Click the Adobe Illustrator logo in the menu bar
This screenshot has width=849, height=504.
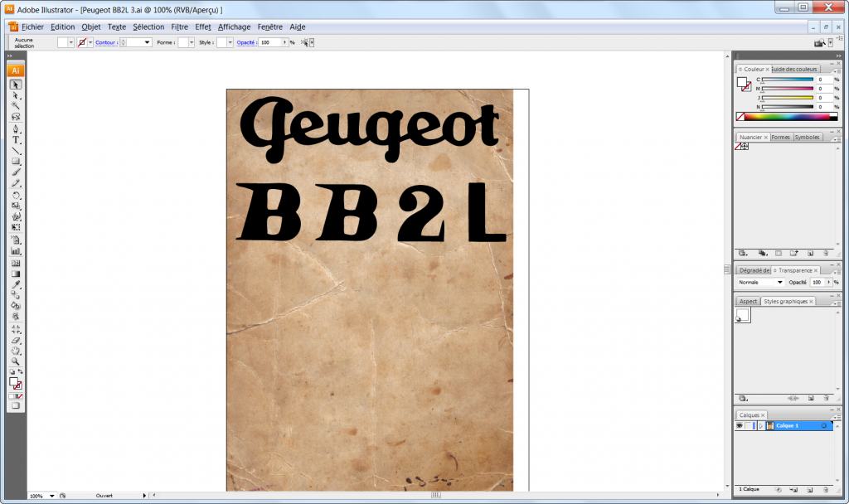point(13,27)
